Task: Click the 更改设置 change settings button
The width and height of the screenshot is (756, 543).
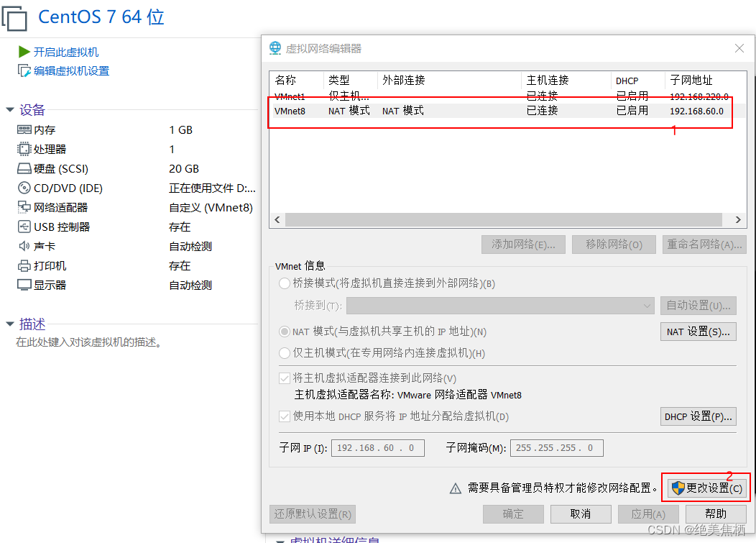Action: click(707, 488)
